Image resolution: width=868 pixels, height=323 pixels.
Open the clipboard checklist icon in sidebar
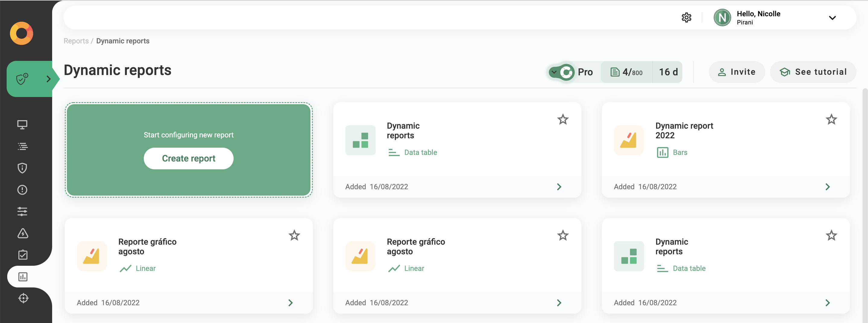coord(22,255)
